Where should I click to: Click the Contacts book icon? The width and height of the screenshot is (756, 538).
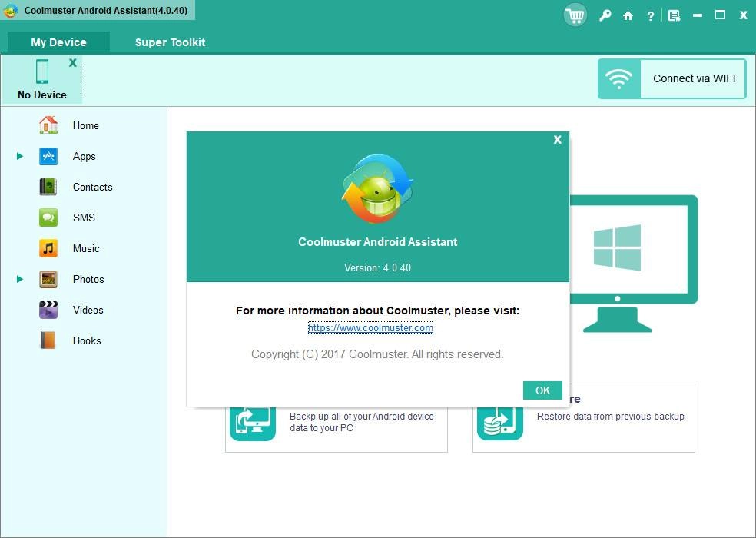tap(48, 187)
